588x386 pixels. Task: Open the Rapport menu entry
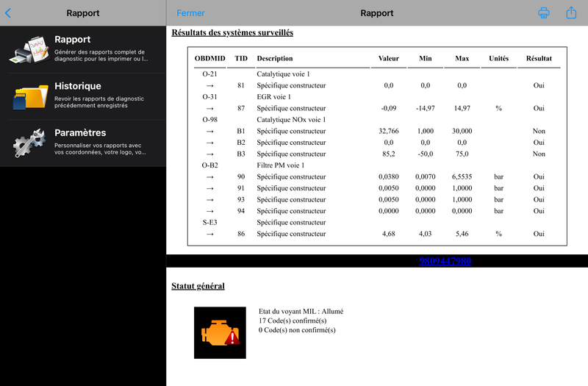pyautogui.click(x=83, y=49)
